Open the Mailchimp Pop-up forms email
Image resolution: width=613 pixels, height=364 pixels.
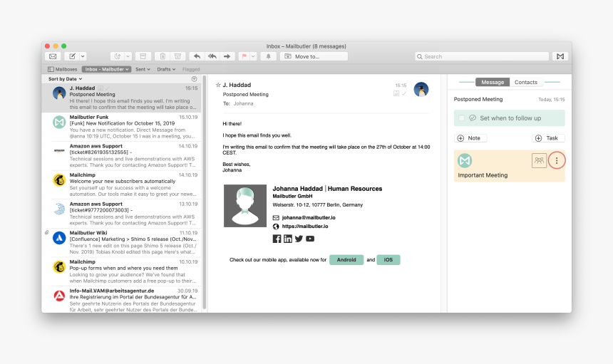pyautogui.click(x=122, y=271)
